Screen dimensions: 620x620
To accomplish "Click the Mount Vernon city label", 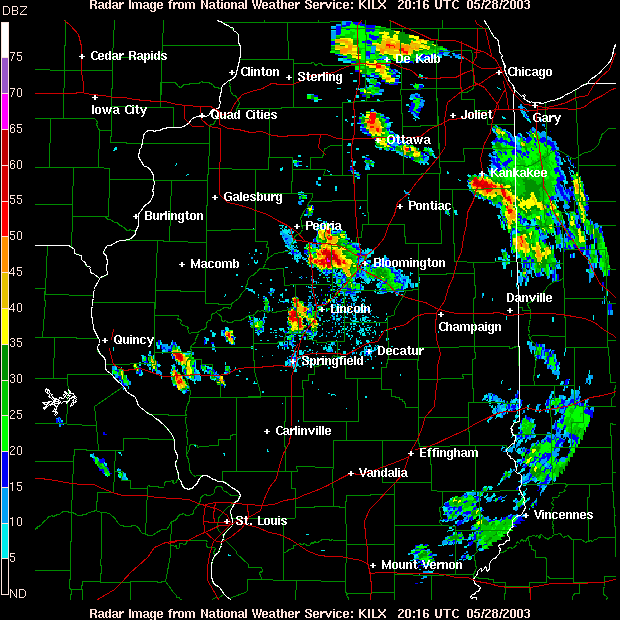I will pyautogui.click(x=422, y=565).
